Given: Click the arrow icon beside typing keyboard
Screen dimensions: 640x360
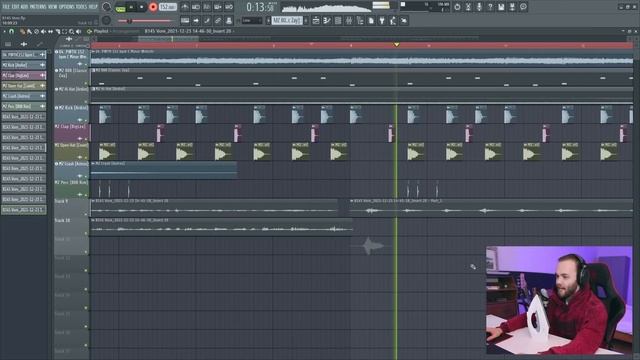Looking at the screenshot, I should point(196,20).
